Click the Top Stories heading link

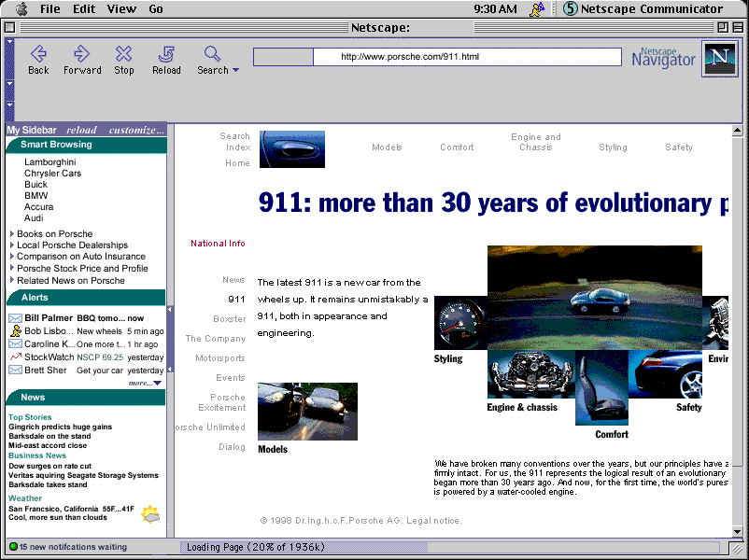[30, 417]
